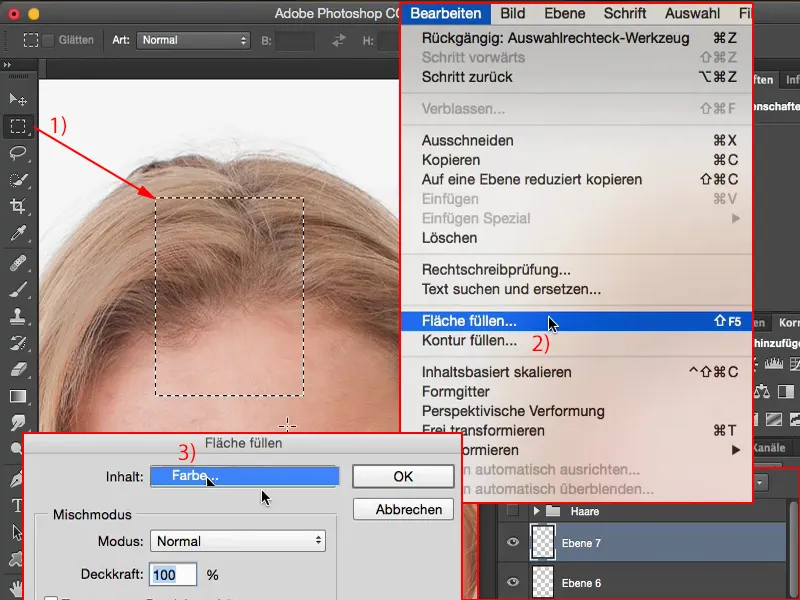This screenshot has height=600, width=800.
Task: Choose Rückgängig: Auswahlrechteck-Werkzeug
Action: click(x=577, y=38)
